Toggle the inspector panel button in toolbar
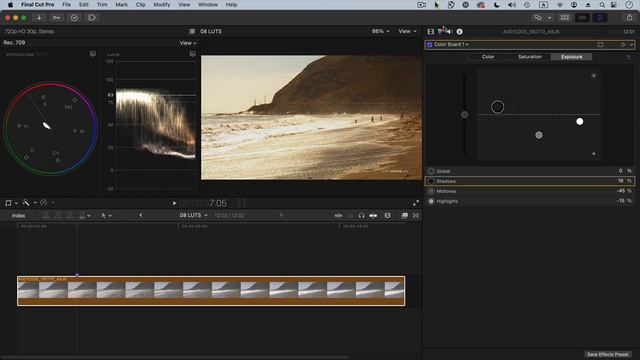 pyautogui.click(x=600, y=18)
